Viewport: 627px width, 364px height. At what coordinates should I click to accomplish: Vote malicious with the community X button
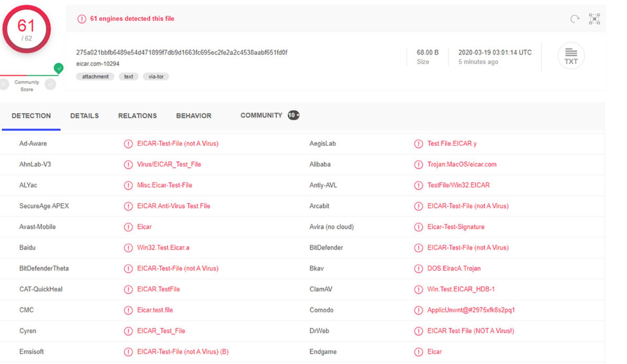point(4,85)
